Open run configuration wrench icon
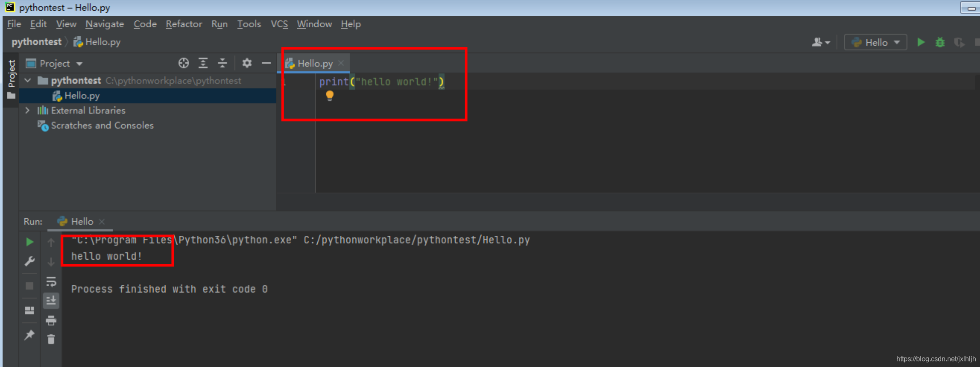Viewport: 980px width, 367px height. point(29,261)
